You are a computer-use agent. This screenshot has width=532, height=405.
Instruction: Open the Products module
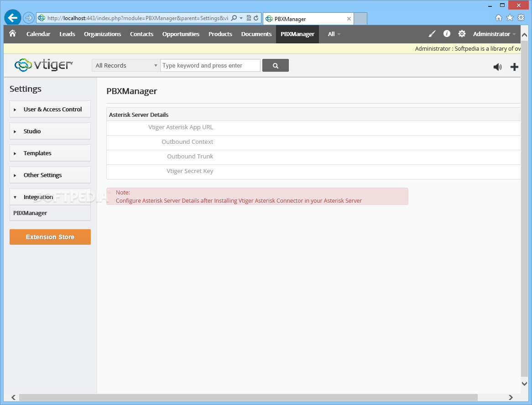[x=220, y=34]
